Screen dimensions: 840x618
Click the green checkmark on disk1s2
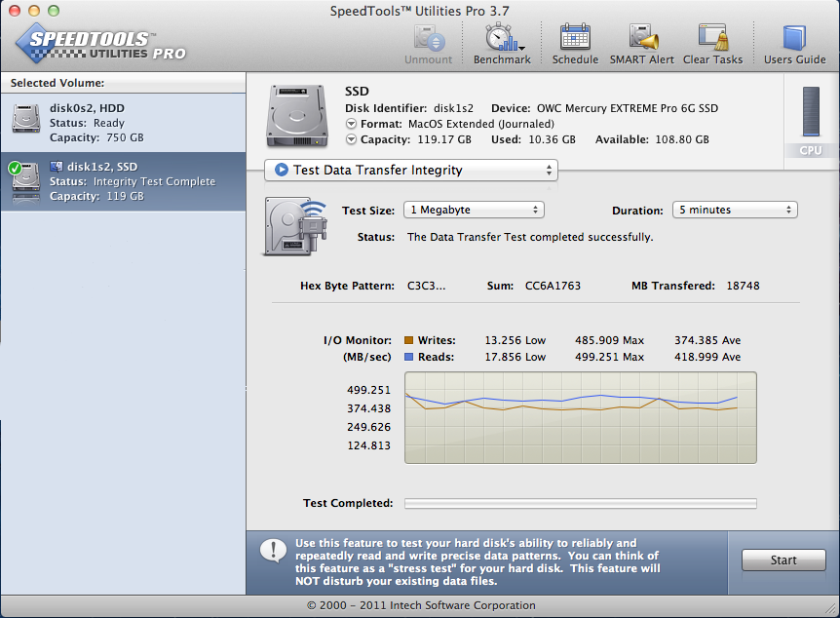click(15, 169)
